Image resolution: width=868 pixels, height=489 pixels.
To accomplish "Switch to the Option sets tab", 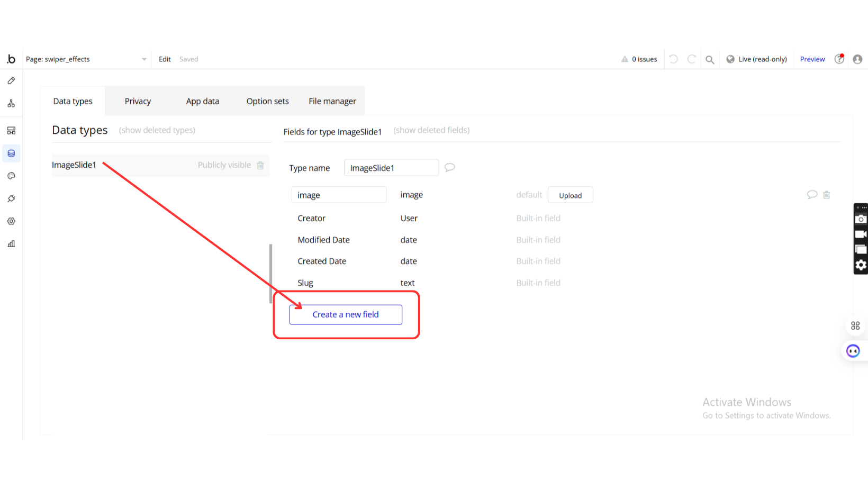I will [267, 101].
